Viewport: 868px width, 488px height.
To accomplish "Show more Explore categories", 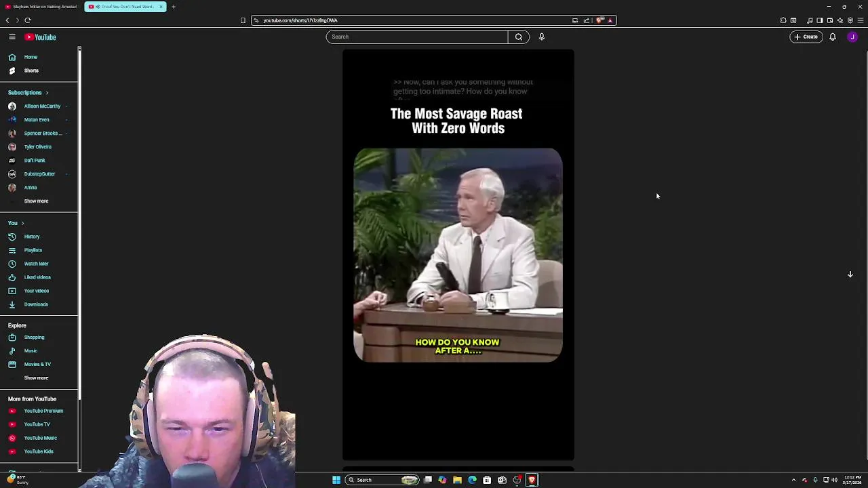I will 39,378.
